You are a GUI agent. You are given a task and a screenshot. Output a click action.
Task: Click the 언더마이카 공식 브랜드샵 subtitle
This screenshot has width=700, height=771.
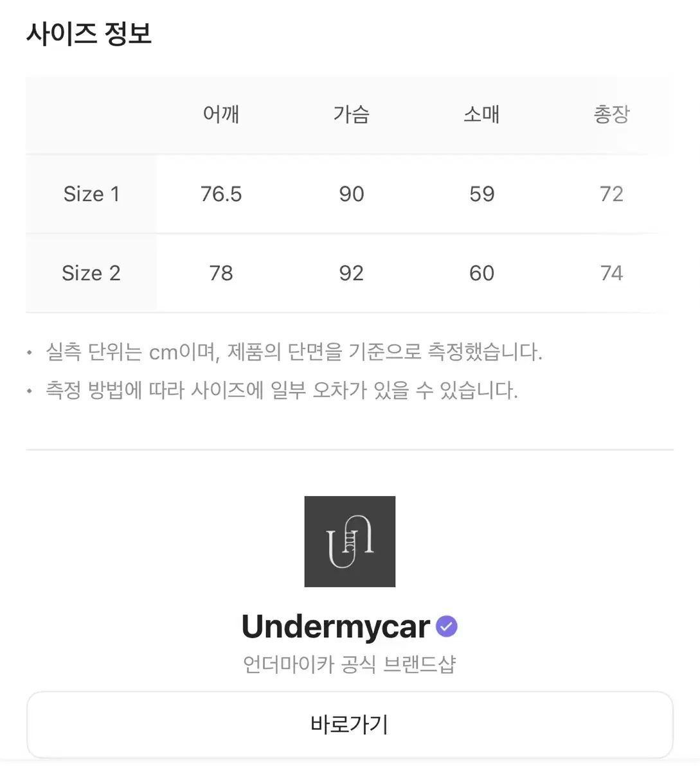[350, 664]
